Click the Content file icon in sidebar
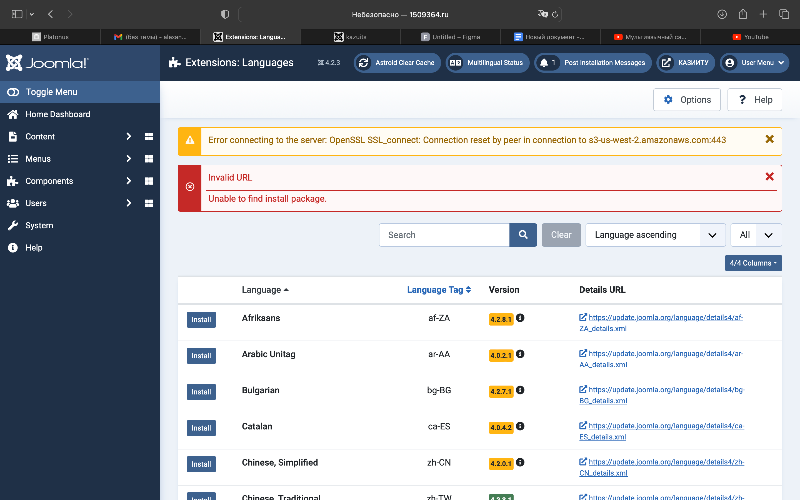This screenshot has height=500, width=800. [13, 137]
